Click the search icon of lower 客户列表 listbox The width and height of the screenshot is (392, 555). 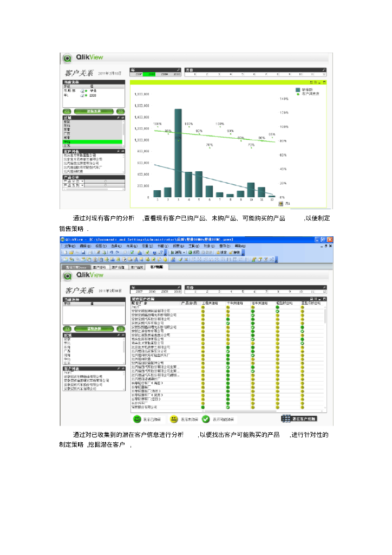[119, 369]
